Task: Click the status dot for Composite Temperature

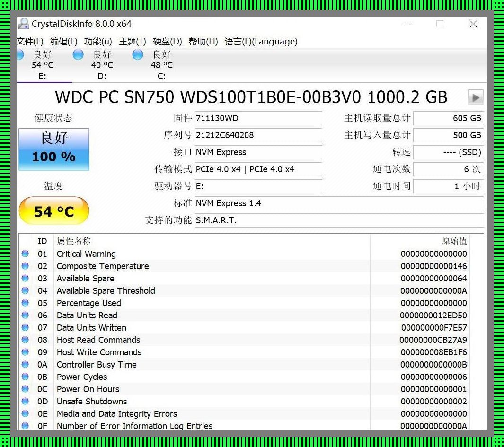Action: coord(25,266)
